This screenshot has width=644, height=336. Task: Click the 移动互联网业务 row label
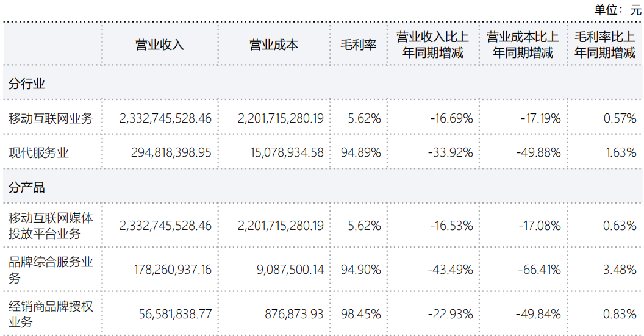[x=51, y=118]
